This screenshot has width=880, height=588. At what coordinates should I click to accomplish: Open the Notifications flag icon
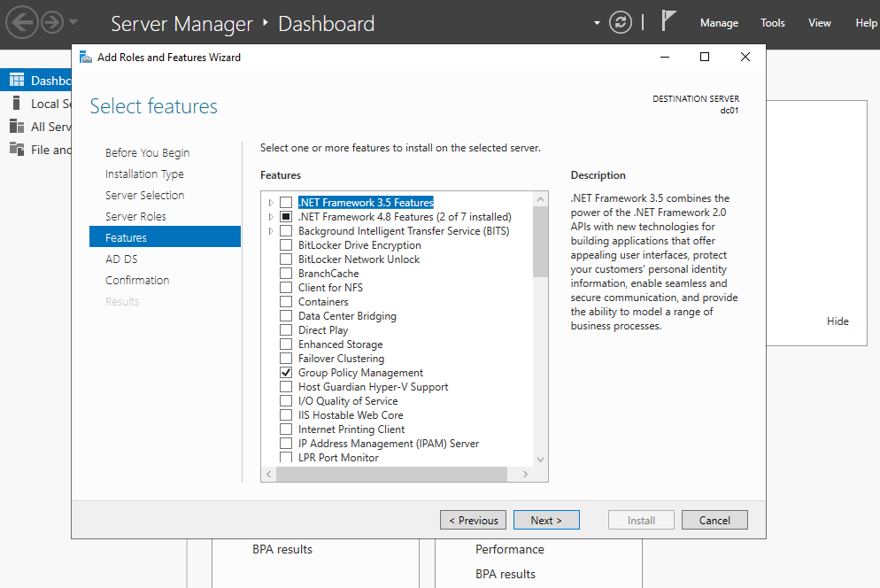pyautogui.click(x=668, y=21)
